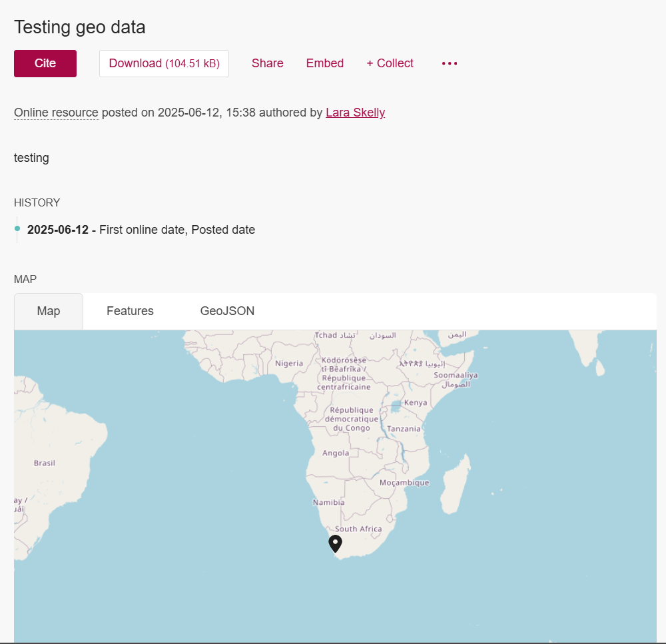This screenshot has height=644, width=666.
Task: Click the Embed option
Action: 325,63
